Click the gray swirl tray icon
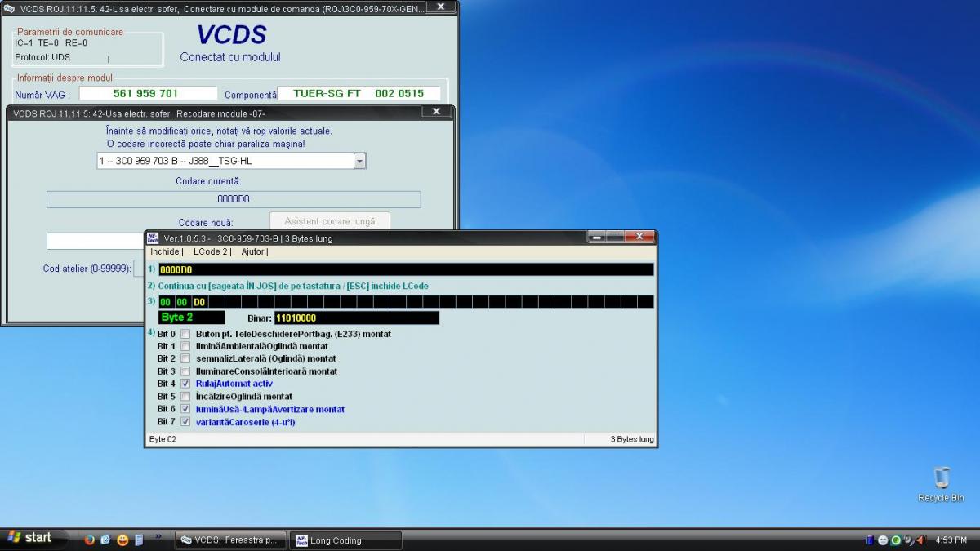 point(907,540)
